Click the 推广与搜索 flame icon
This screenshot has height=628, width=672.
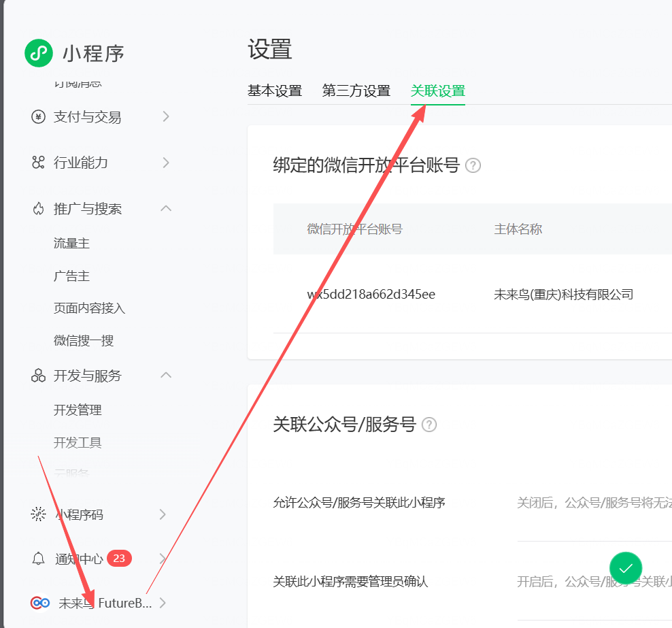pos(39,209)
